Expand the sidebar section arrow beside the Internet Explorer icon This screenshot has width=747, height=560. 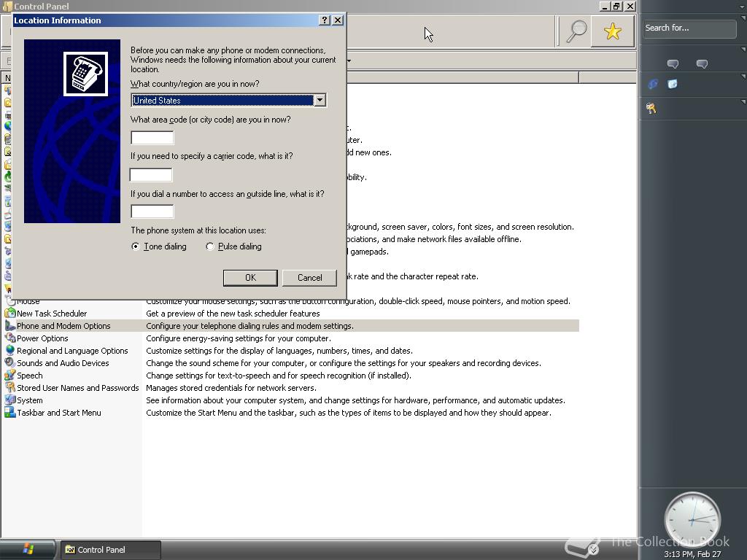pos(743,76)
